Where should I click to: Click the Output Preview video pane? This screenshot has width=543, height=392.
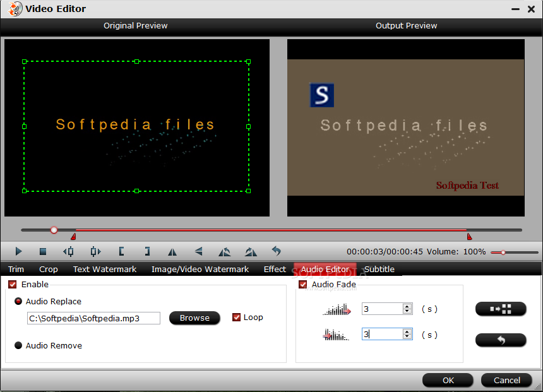(x=405, y=128)
